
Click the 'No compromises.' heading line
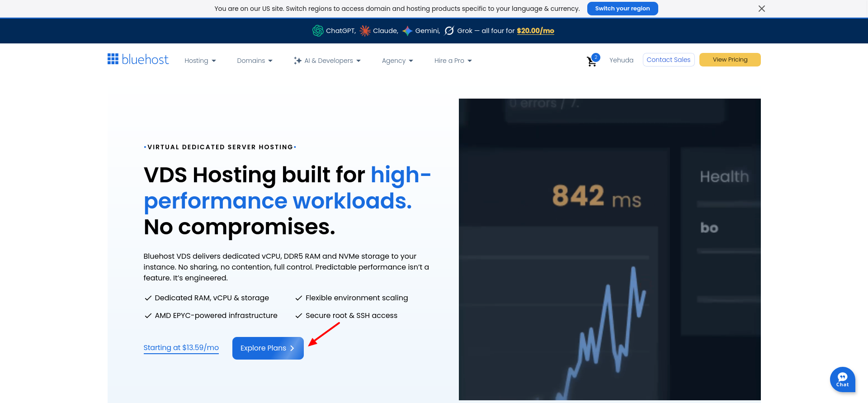[x=240, y=227]
